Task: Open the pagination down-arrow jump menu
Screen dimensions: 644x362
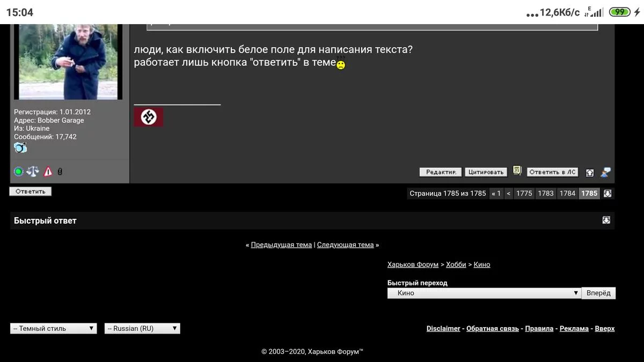Action: point(608,194)
